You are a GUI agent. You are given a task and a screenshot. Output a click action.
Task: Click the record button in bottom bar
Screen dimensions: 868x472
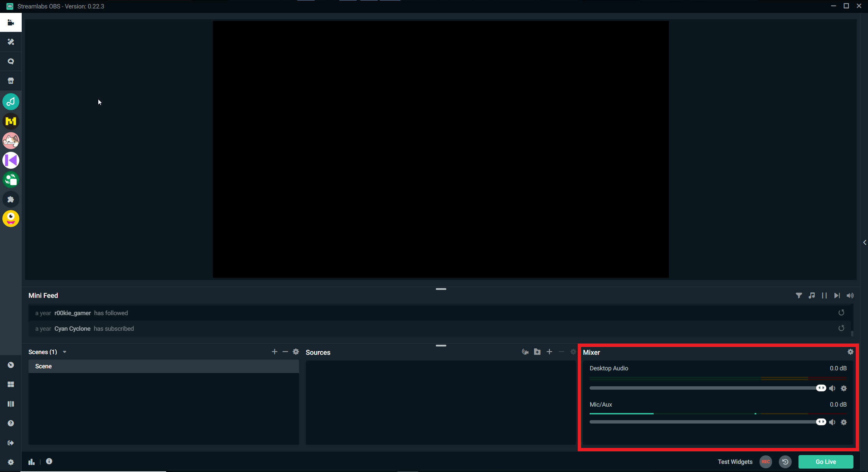pos(766,461)
